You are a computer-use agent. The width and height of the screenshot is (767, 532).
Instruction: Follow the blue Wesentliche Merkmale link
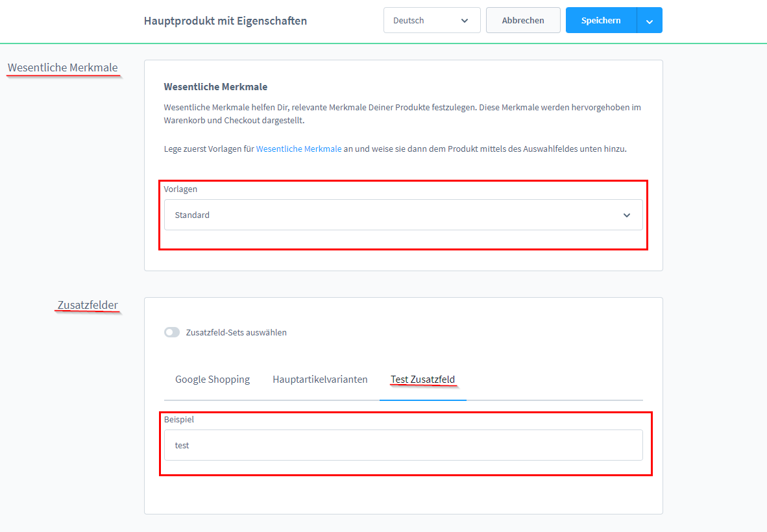tap(298, 149)
